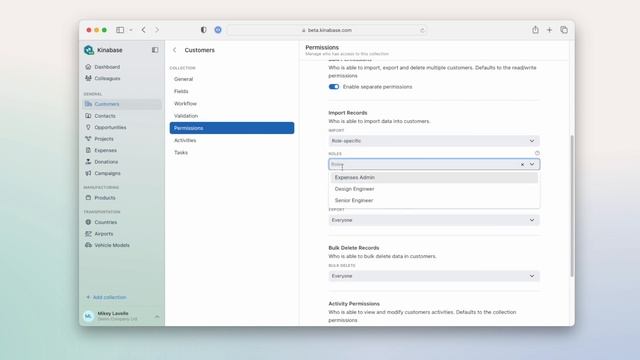Click the Bulk Delete Records heading
This screenshot has width=640, height=360.
353,248
